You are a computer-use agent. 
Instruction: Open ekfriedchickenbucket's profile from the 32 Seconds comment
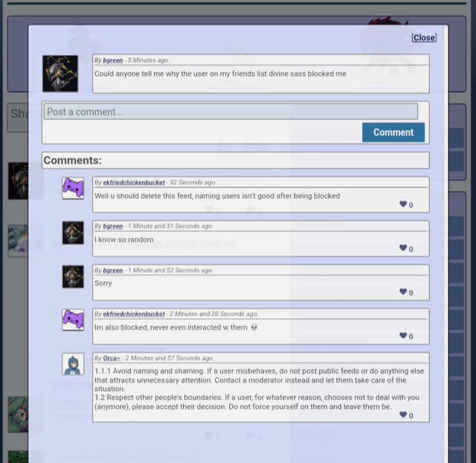pos(134,182)
